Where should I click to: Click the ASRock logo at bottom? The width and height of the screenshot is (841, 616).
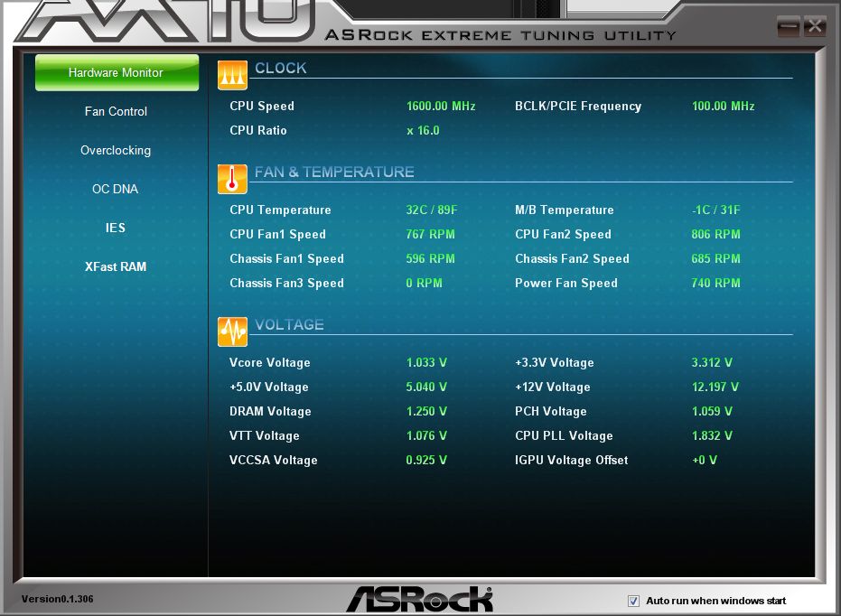click(420, 599)
